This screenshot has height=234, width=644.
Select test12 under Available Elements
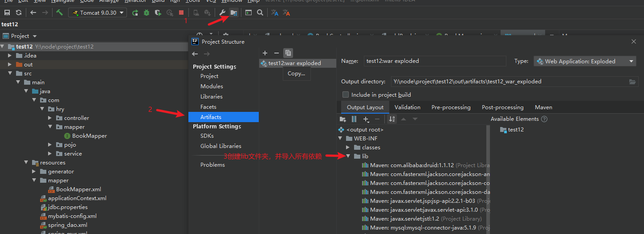(x=512, y=130)
